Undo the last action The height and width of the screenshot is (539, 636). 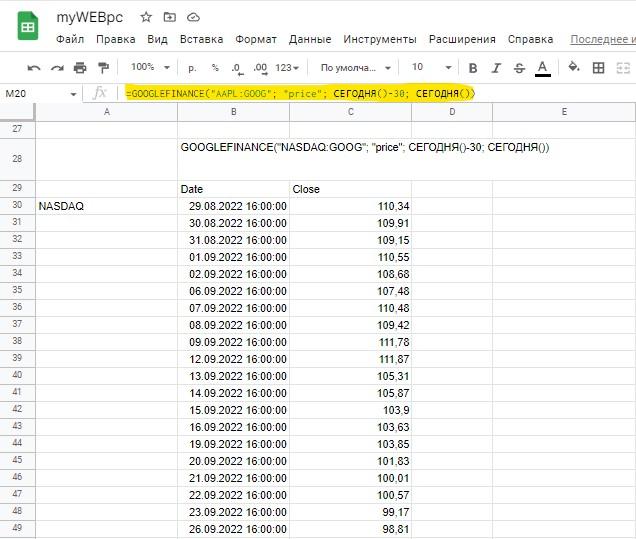34,68
